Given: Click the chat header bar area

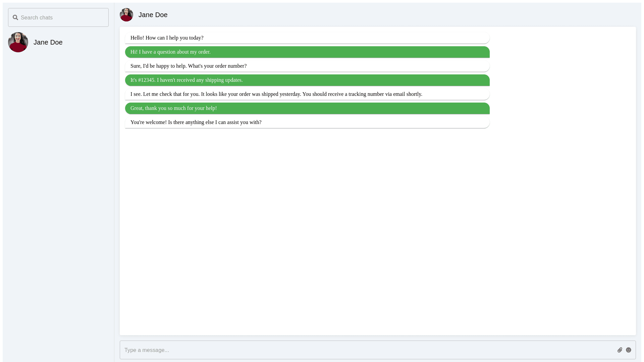Looking at the screenshot, I should 402,15.
